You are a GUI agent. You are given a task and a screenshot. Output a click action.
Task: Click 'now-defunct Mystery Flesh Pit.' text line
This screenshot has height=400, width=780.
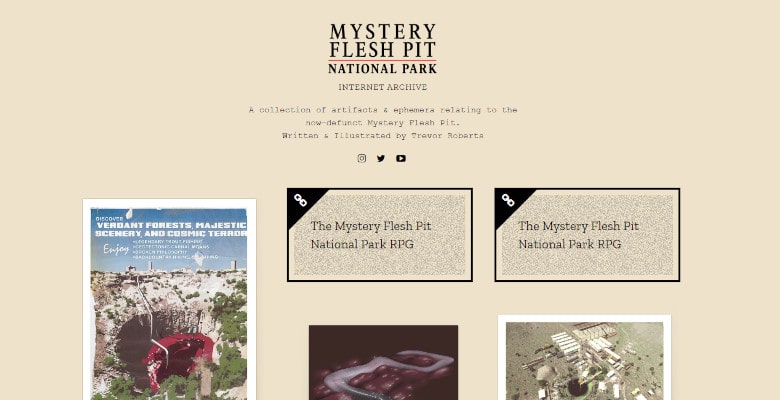[x=383, y=122]
